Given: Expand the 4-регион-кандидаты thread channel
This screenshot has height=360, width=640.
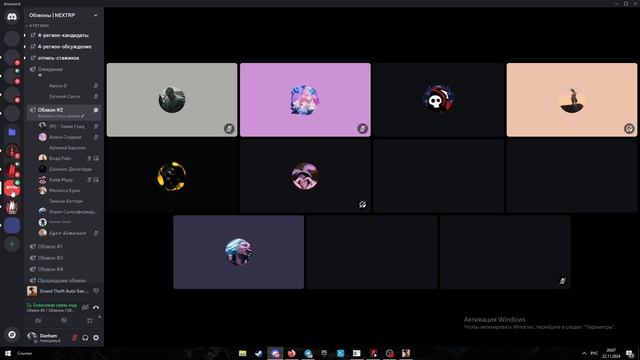Looking at the screenshot, I should point(64,36).
